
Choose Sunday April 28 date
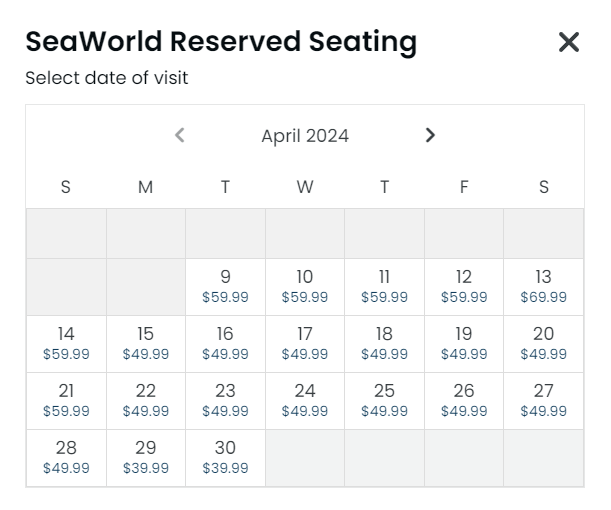pyautogui.click(x=66, y=457)
